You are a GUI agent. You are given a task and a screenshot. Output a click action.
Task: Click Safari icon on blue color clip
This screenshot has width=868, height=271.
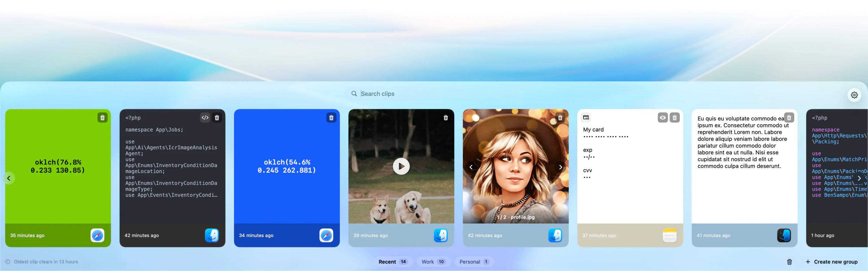click(x=326, y=235)
